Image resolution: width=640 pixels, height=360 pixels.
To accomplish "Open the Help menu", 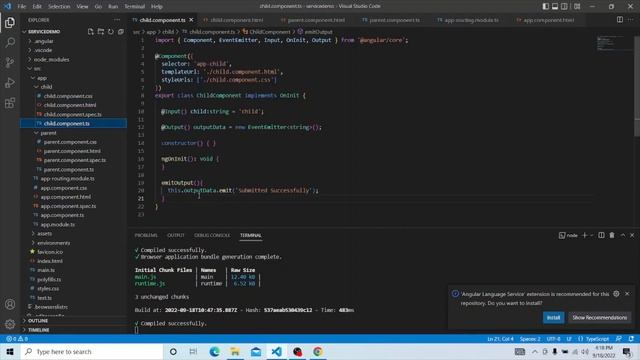I will (x=157, y=6).
